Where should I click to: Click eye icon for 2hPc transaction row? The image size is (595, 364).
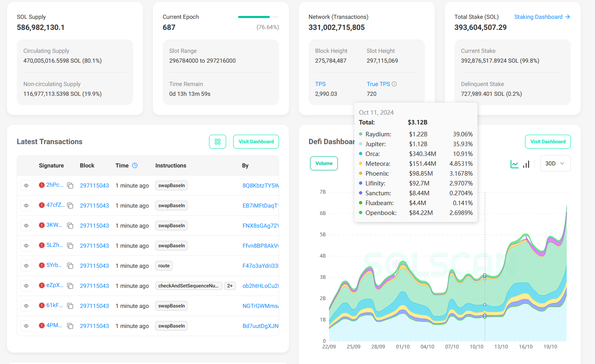pyautogui.click(x=26, y=185)
